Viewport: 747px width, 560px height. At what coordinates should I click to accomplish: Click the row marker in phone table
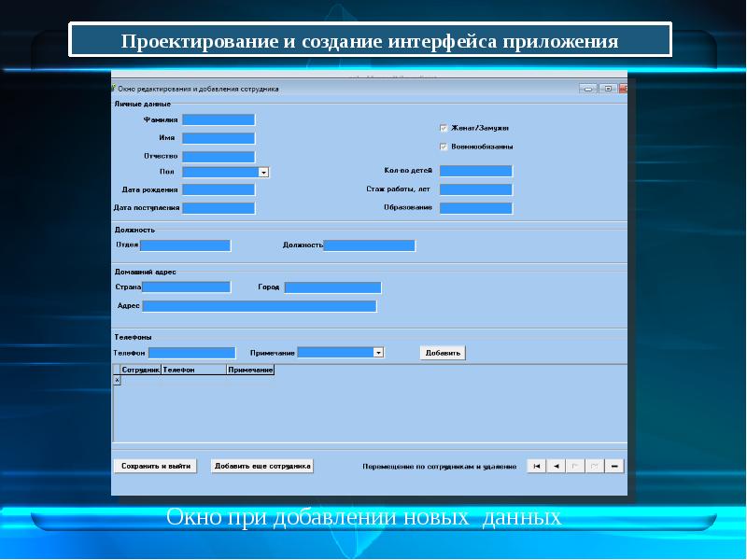(x=117, y=381)
